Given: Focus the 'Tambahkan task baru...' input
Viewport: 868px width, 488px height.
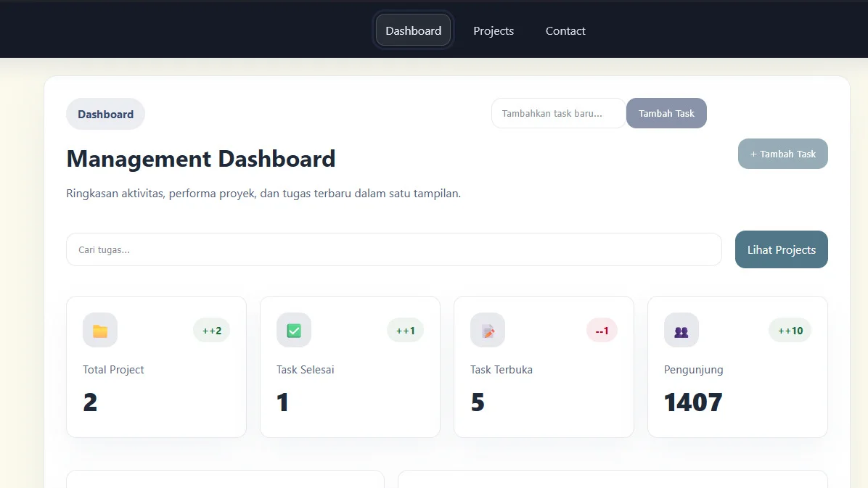Looking at the screenshot, I should 559,113.
